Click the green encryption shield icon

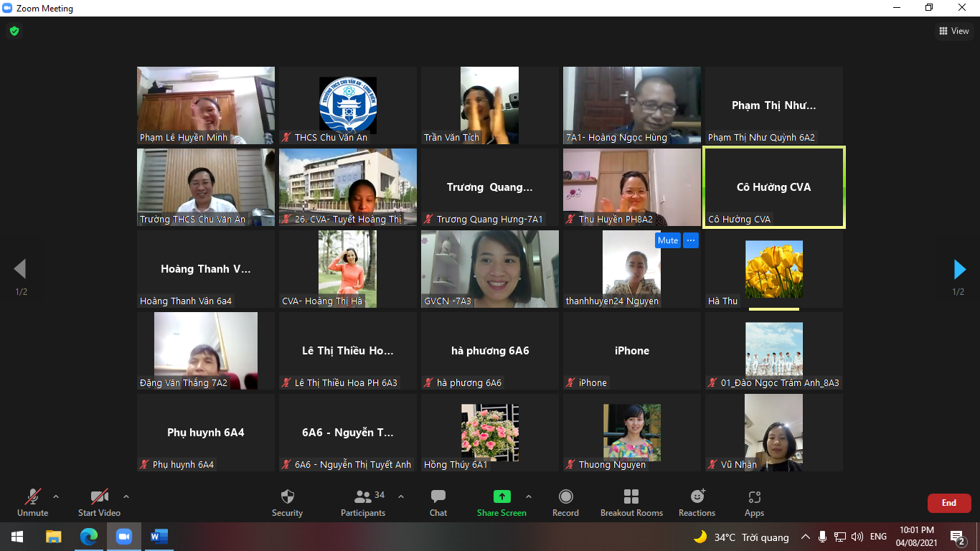click(x=14, y=31)
